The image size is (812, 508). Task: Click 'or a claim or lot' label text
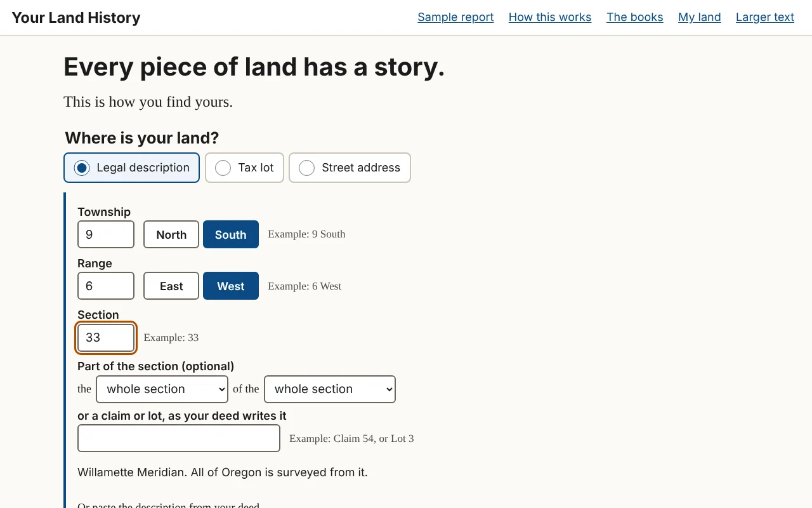pyautogui.click(x=182, y=416)
